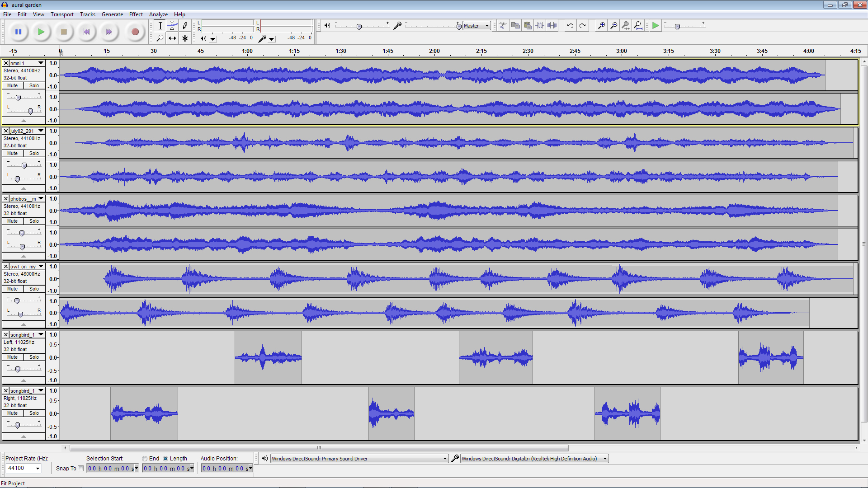Click the Zoom In magnifier icon
868x488 pixels.
pyautogui.click(x=601, y=26)
